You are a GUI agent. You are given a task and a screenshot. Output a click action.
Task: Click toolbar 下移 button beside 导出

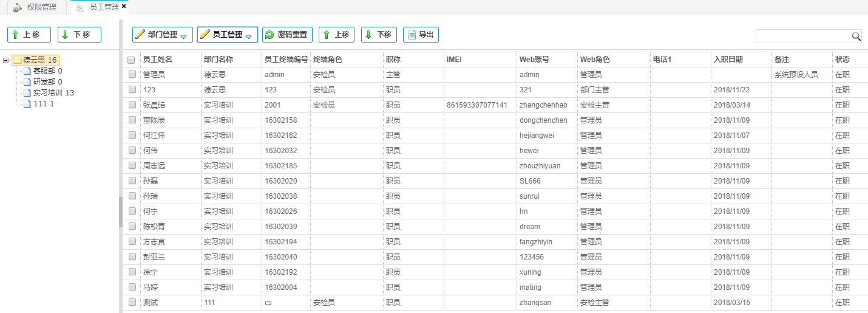378,35
